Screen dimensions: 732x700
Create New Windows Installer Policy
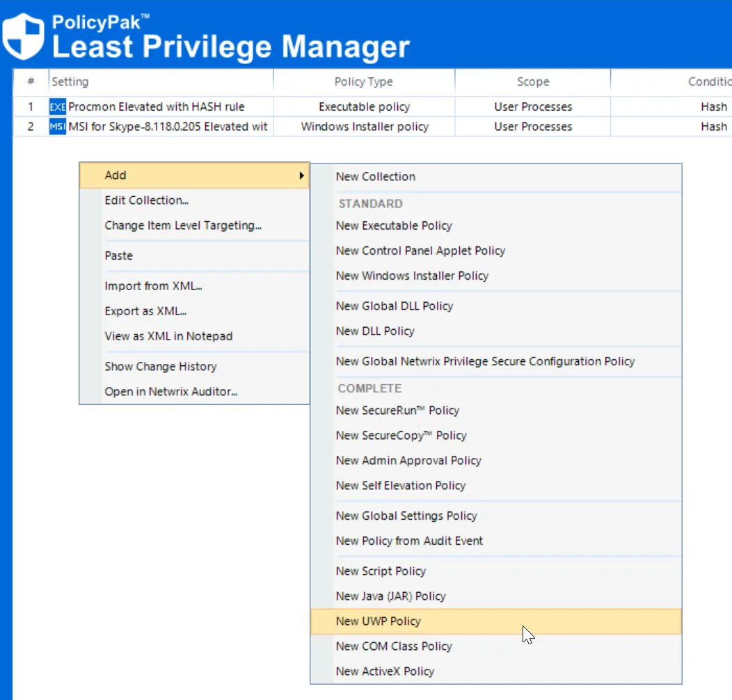coord(413,276)
